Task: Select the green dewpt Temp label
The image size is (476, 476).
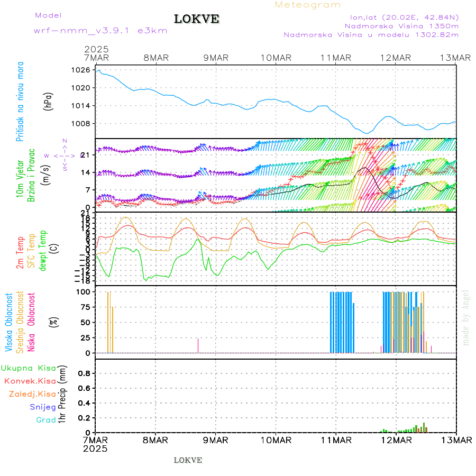Action: click(43, 249)
